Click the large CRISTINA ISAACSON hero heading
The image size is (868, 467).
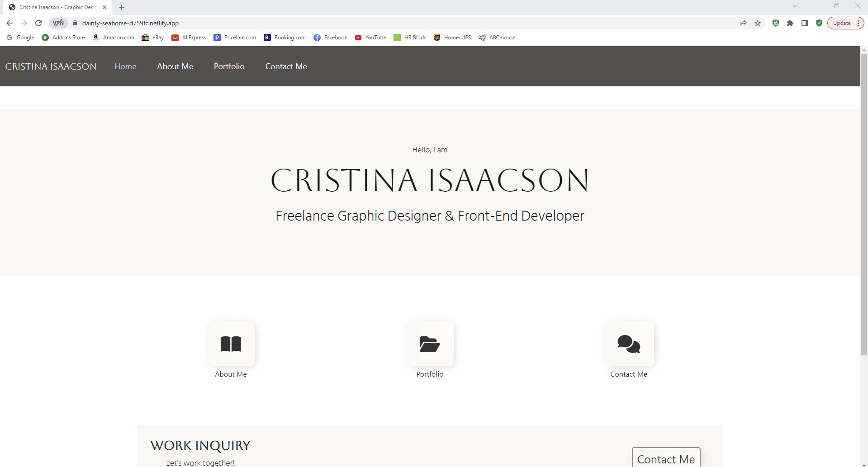[430, 180]
